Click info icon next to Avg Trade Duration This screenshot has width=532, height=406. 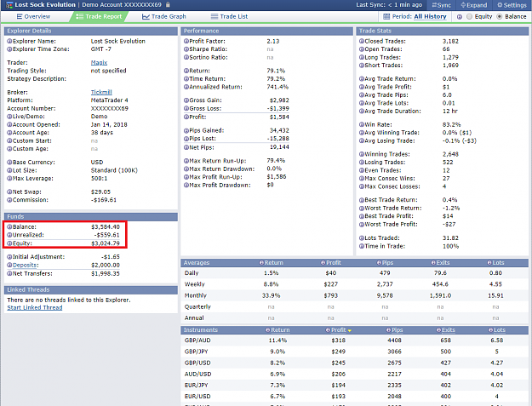point(362,111)
